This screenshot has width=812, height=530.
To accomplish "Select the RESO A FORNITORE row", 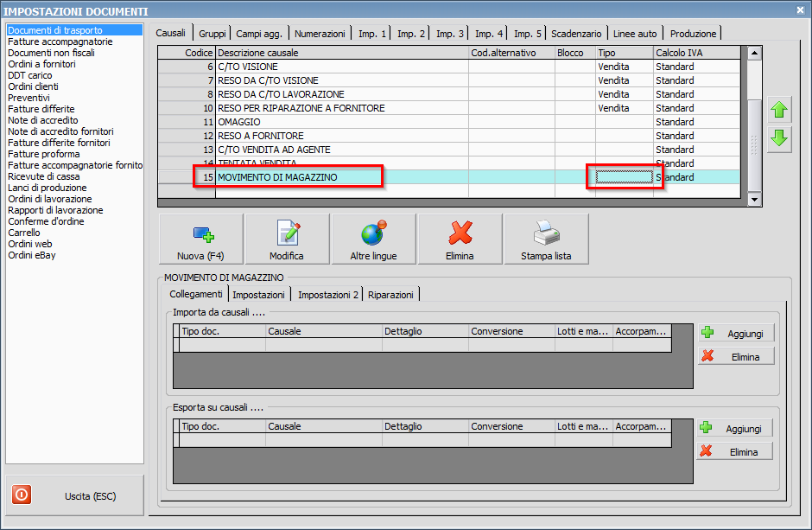I will coord(449,136).
